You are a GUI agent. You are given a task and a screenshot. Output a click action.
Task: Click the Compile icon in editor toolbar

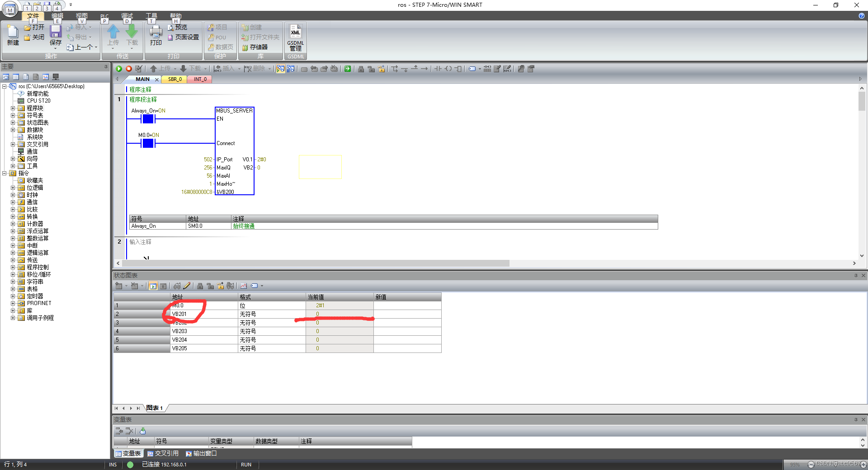[x=139, y=69]
